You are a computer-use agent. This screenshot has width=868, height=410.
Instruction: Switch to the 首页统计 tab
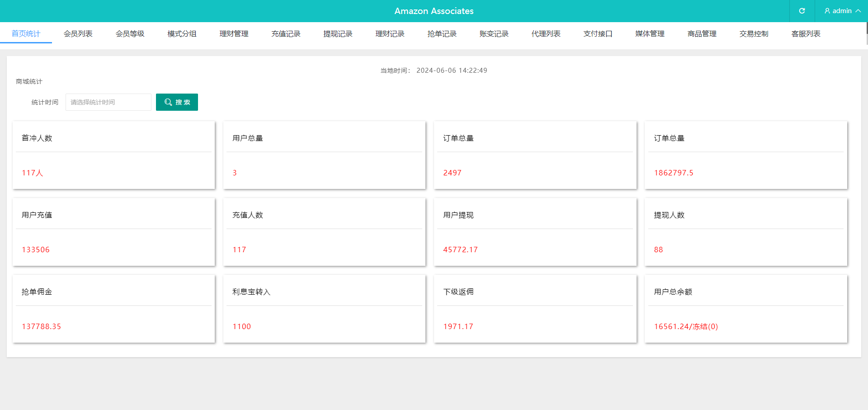click(26, 34)
